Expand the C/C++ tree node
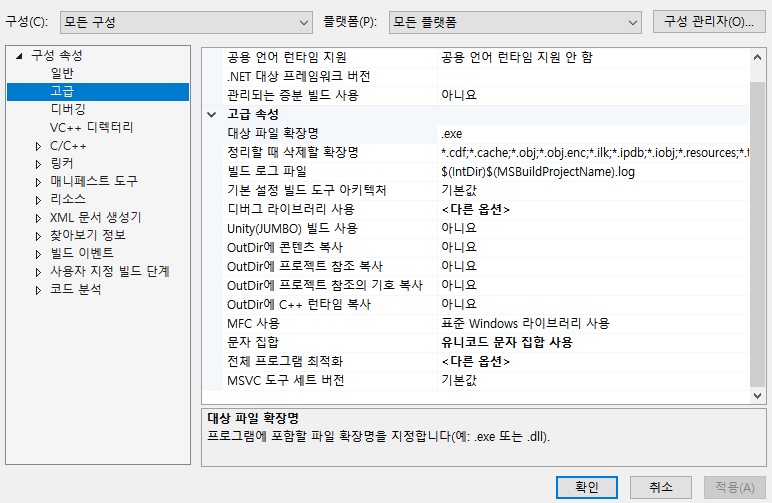 click(38, 146)
